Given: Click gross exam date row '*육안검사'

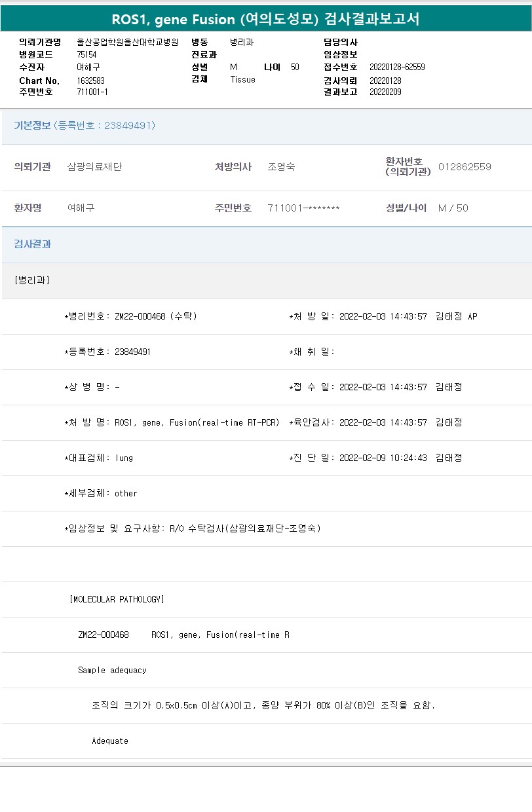Looking at the screenshot, I should point(375,422).
